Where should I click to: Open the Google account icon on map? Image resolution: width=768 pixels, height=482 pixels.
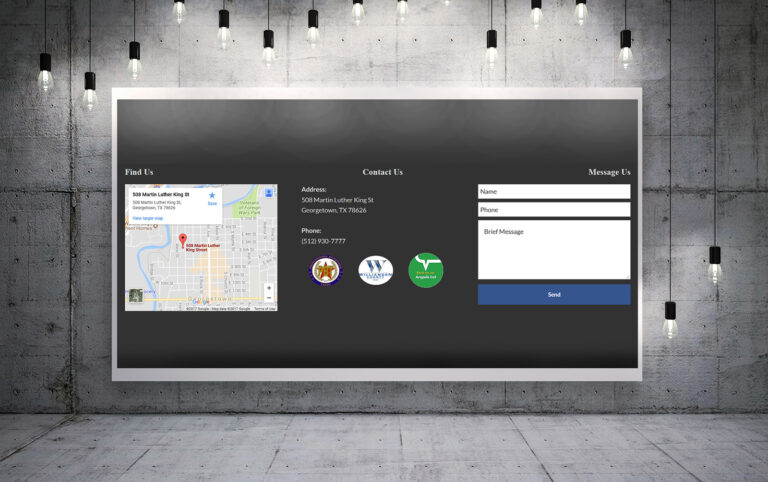tap(268, 193)
